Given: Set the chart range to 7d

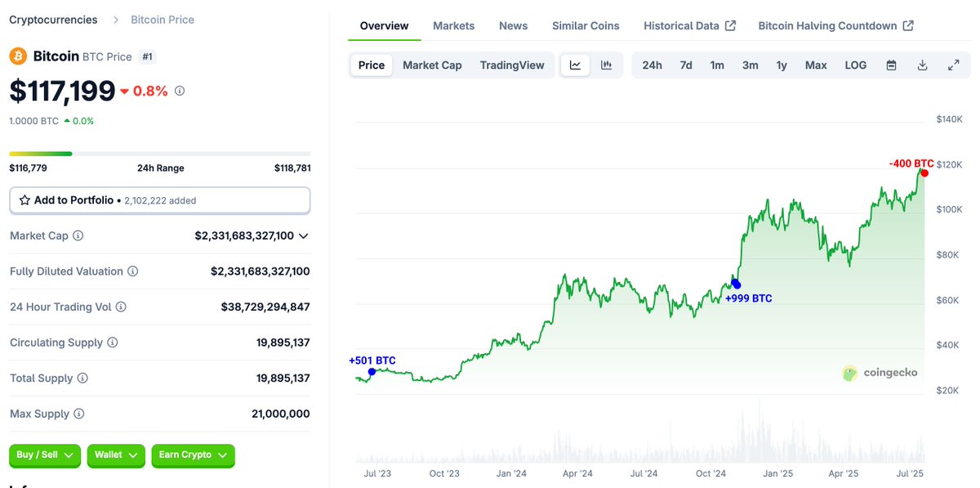Looking at the screenshot, I should point(686,65).
